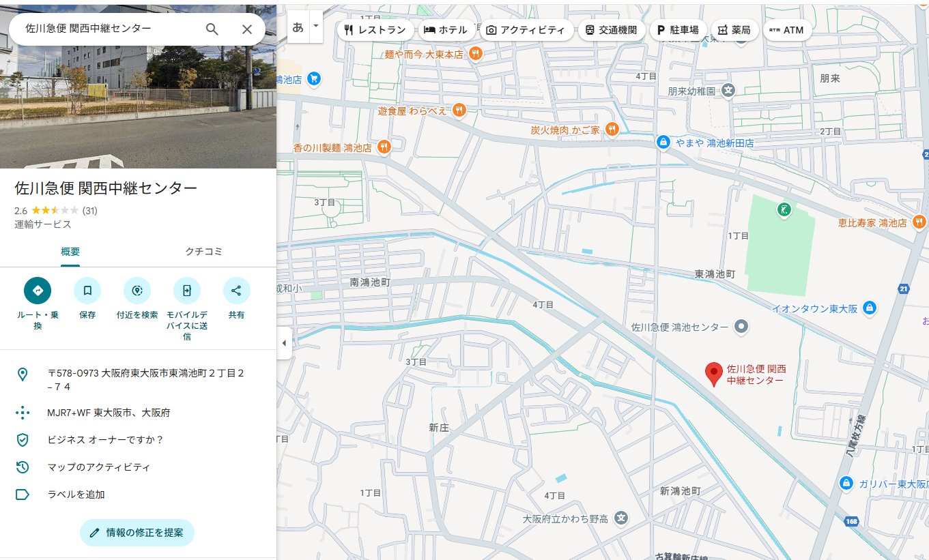Viewport: 929px width, 560px height.
Task: Filter by 薬局 chip
Action: (x=734, y=30)
